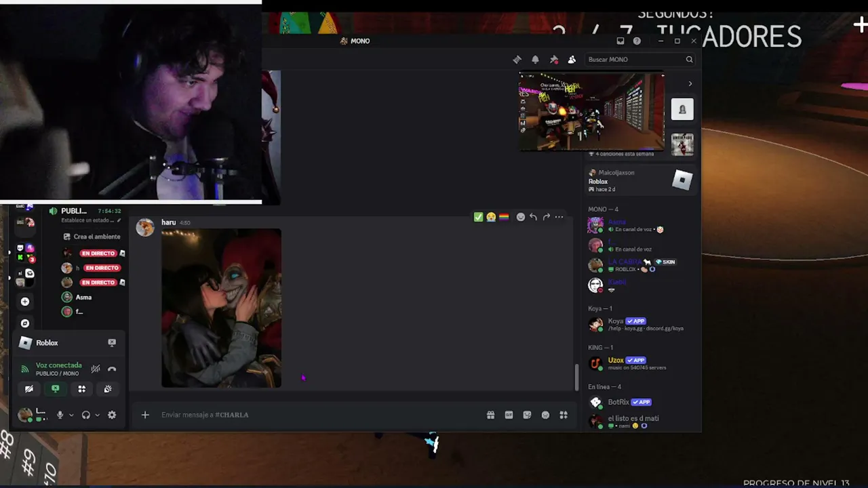The image size is (868, 488).
Task: Open BotRix in member list
Action: tap(640, 403)
